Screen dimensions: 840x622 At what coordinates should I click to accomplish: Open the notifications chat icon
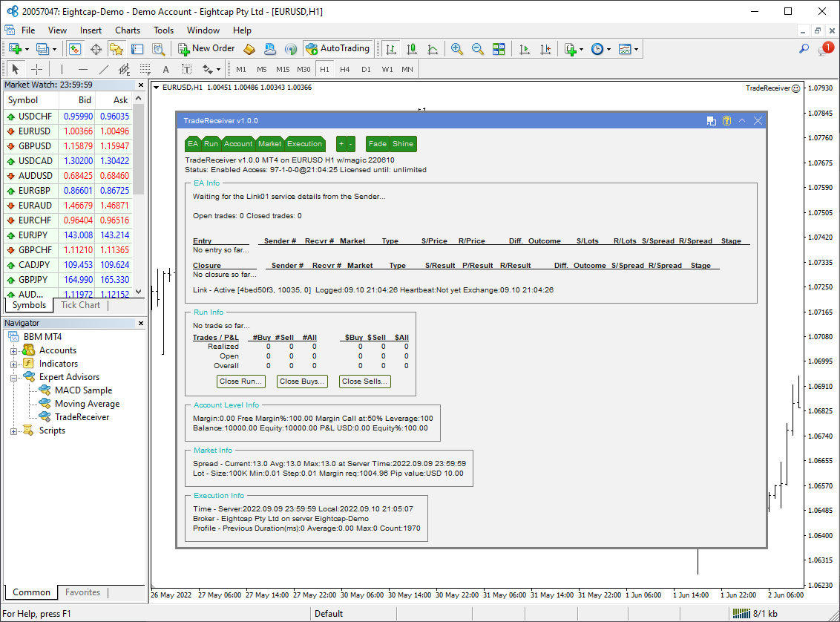[x=825, y=49]
